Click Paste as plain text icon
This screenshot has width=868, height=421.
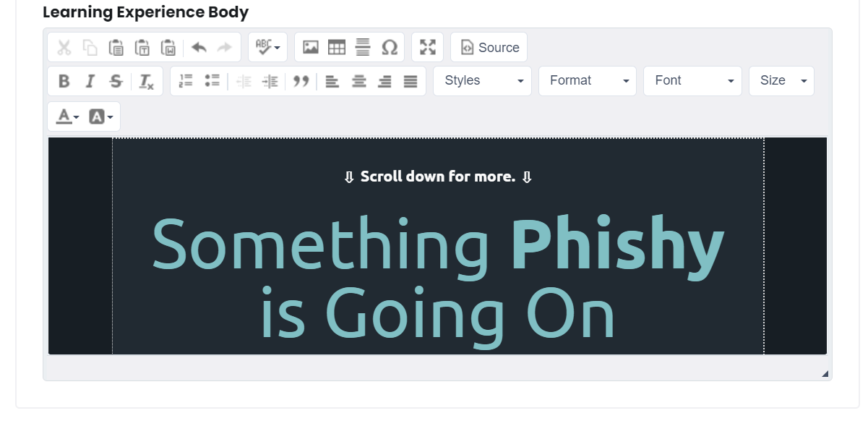pyautogui.click(x=142, y=48)
